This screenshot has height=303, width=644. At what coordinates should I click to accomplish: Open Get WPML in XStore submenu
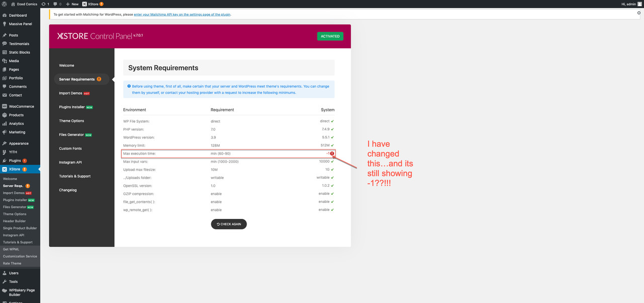[x=10, y=249]
